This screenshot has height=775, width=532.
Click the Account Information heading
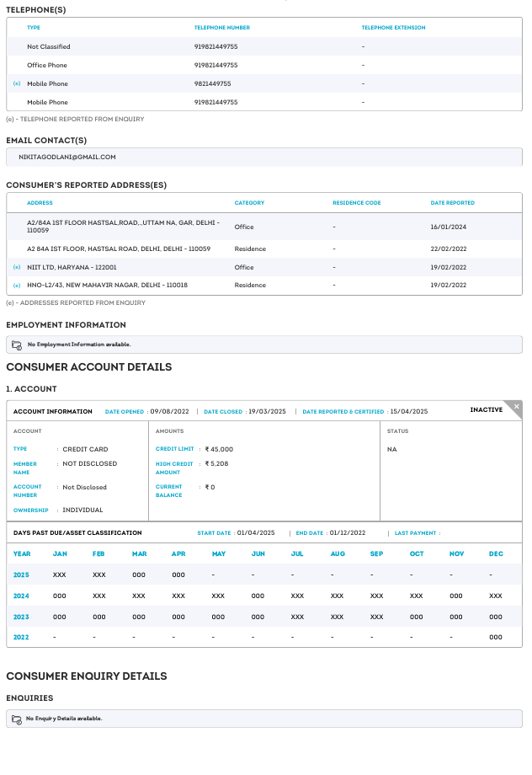point(53,412)
